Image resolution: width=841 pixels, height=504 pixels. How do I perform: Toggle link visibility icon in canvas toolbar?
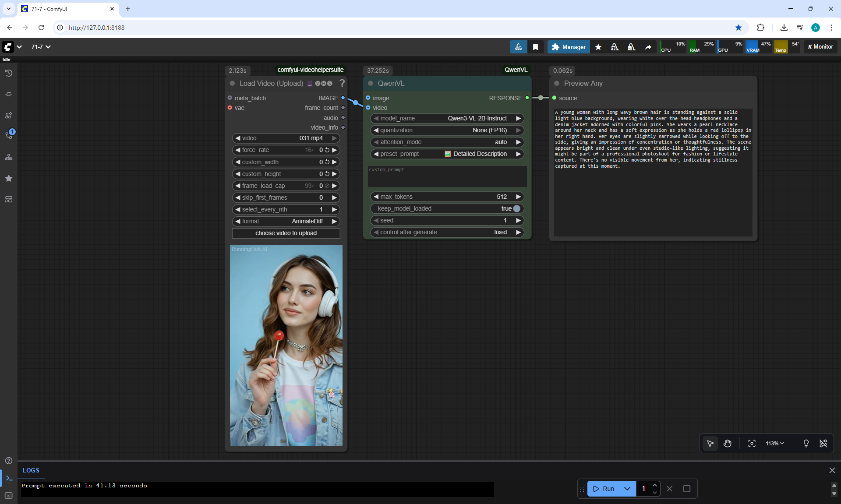click(x=823, y=444)
